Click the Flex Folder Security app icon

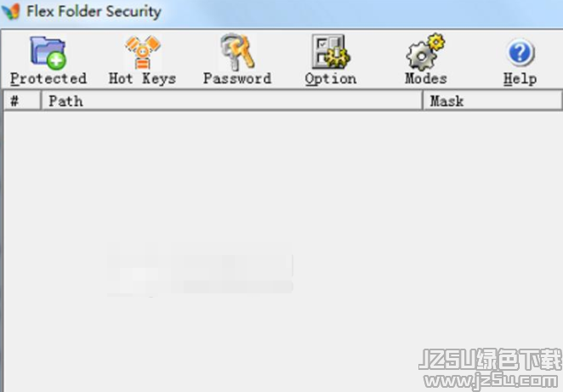[x=11, y=11]
